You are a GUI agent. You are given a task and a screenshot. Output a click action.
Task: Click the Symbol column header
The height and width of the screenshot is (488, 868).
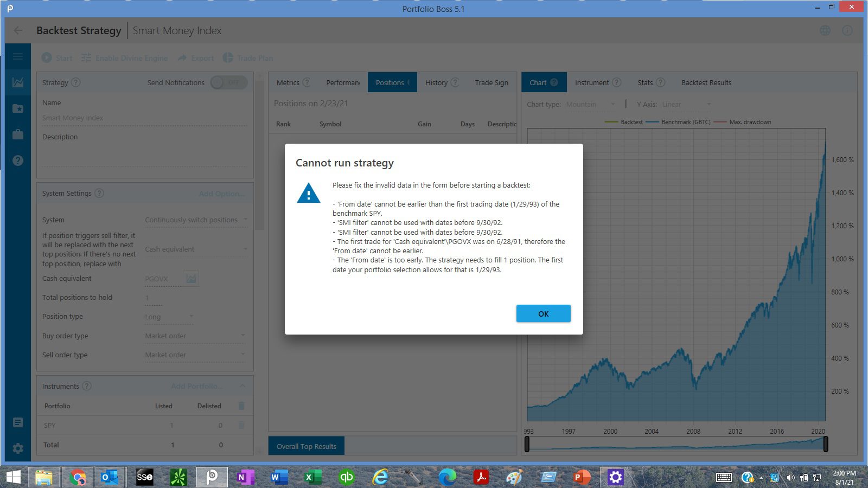click(x=330, y=124)
